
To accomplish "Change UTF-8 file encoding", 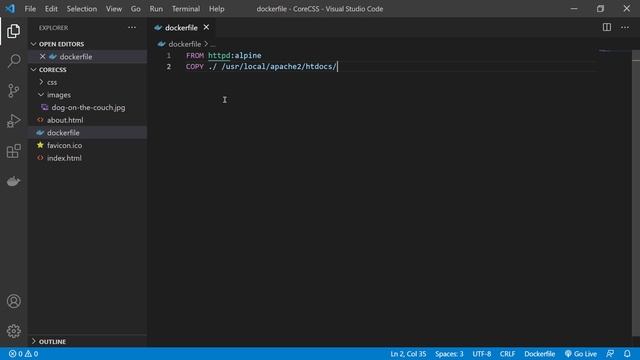I will coord(482,354).
